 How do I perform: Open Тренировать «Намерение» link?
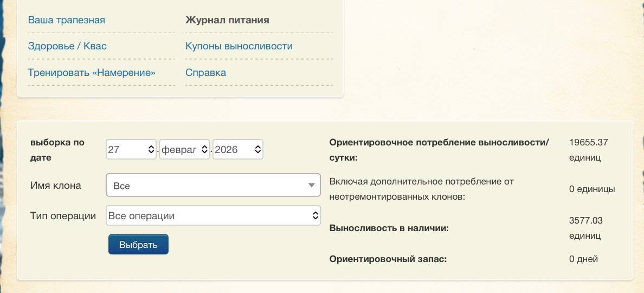point(92,73)
